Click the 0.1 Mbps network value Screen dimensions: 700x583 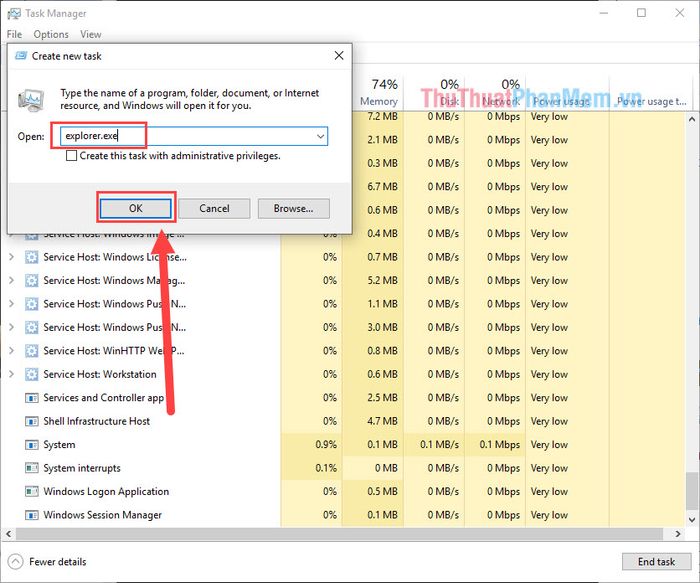pos(500,445)
